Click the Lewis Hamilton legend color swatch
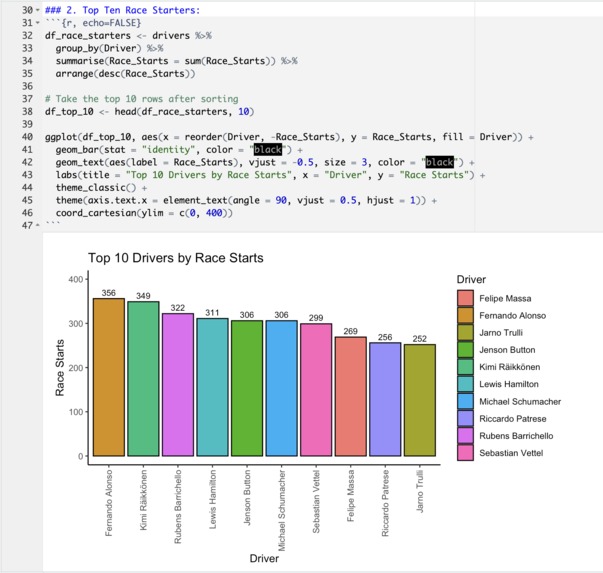 (465, 384)
